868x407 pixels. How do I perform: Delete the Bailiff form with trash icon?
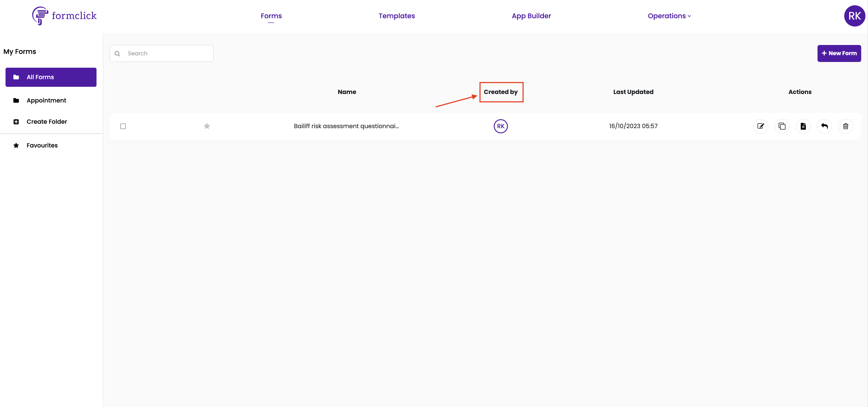coord(846,126)
